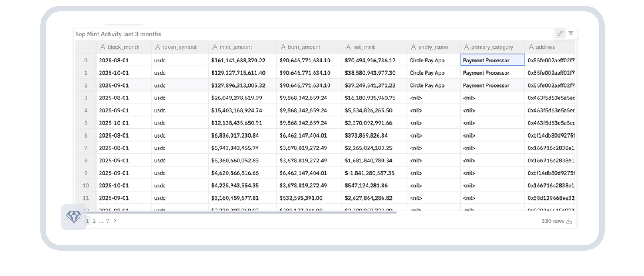Download the 330 rows table data
This screenshot has height=276, width=644.
click(x=569, y=221)
